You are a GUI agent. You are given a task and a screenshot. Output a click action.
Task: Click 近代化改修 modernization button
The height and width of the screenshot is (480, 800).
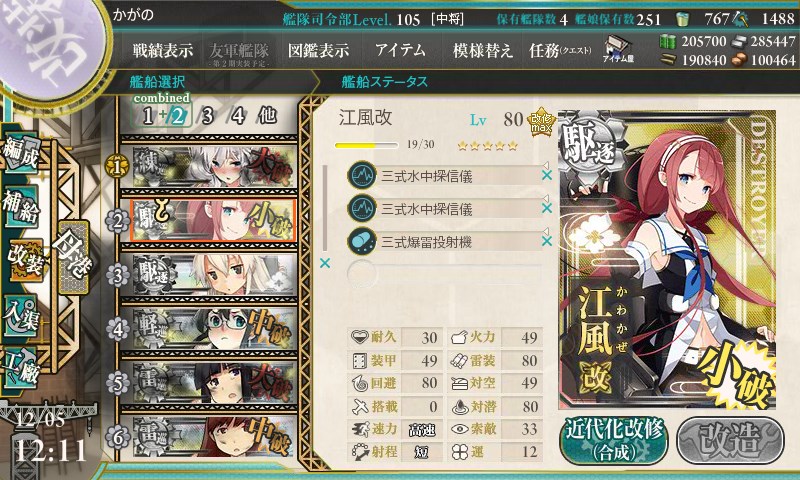[614, 441]
